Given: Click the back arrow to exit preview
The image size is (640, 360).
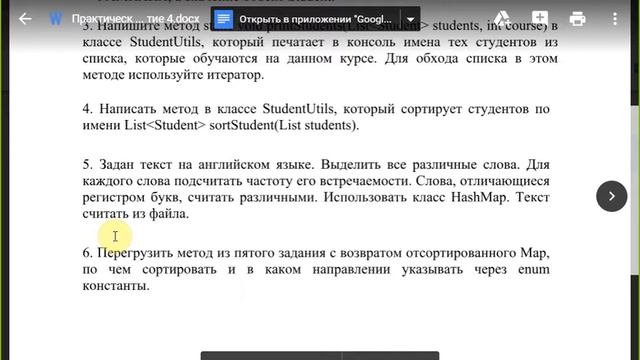Looking at the screenshot, I should [x=25, y=19].
